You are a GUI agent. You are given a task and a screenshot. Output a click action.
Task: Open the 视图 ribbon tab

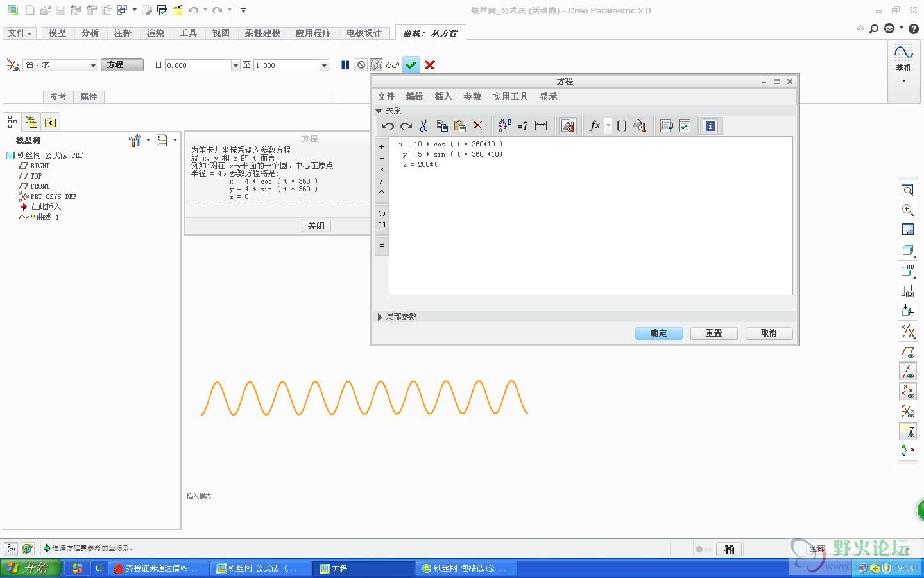pos(221,33)
